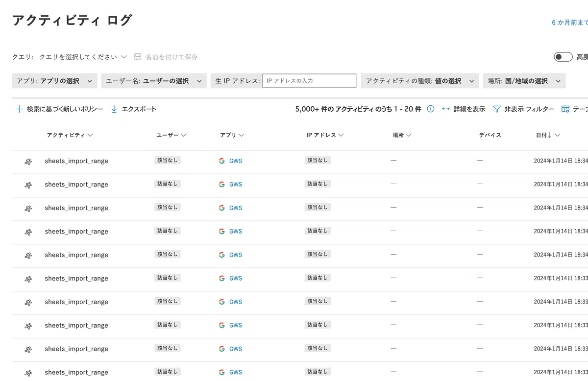
Task: Open the アプリの選択 filter dropdown
Action: (x=54, y=81)
